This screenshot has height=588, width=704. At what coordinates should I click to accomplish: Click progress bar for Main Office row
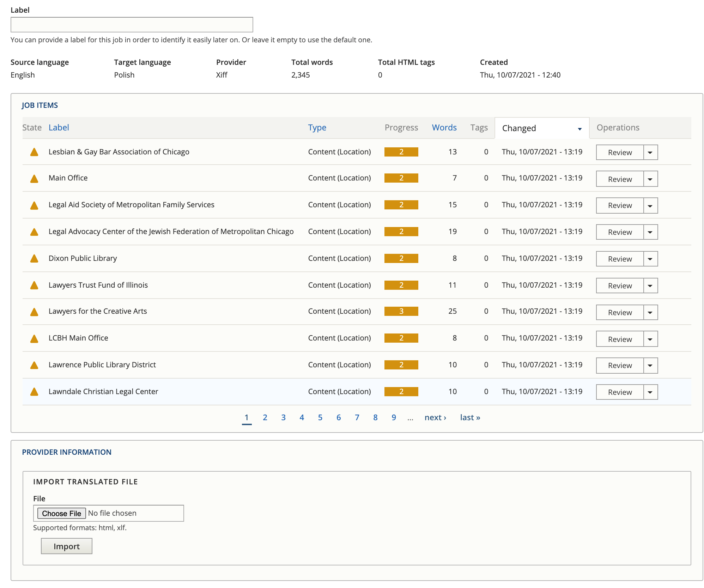point(401,178)
